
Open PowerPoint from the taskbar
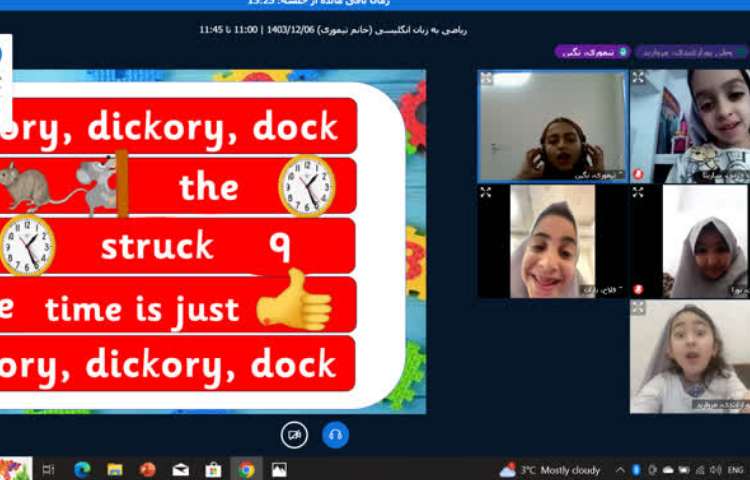pos(148,470)
